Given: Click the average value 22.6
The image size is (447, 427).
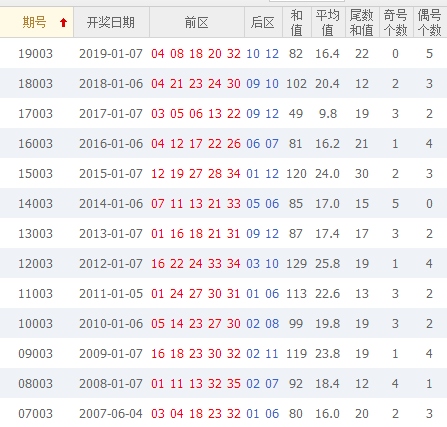Looking at the screenshot, I should pos(328,294).
